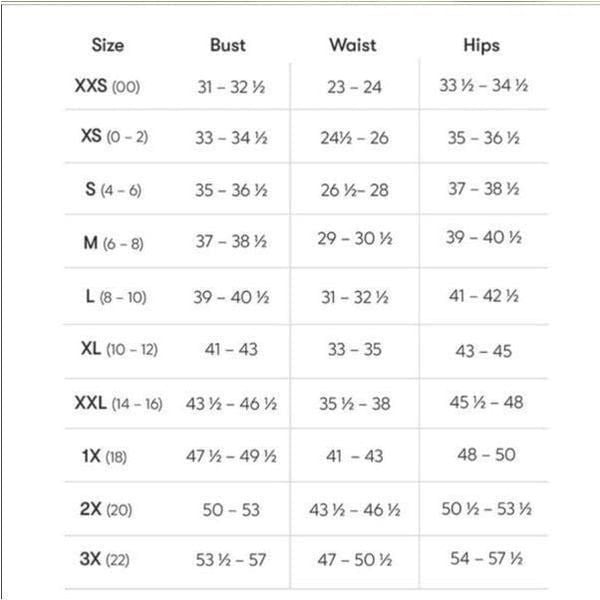Select the XL (10 - 12) size label
Viewport: 600px width, 600px height.
[119, 349]
